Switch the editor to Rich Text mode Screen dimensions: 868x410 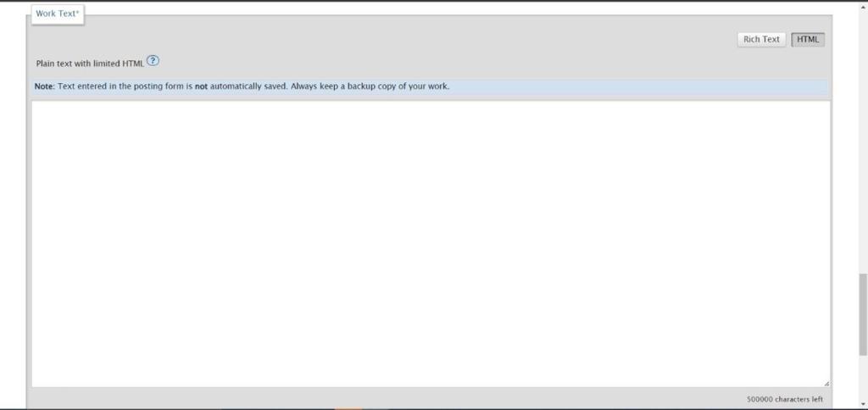pyautogui.click(x=761, y=39)
